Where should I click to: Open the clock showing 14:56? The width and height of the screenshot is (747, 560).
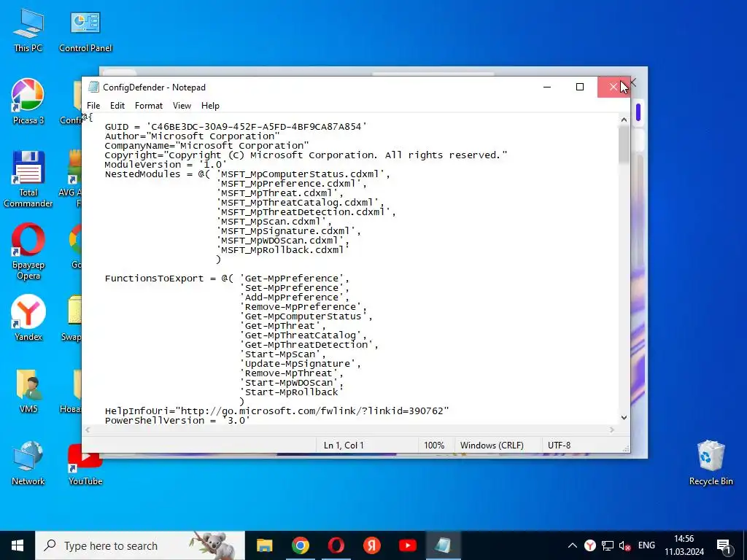684,545
